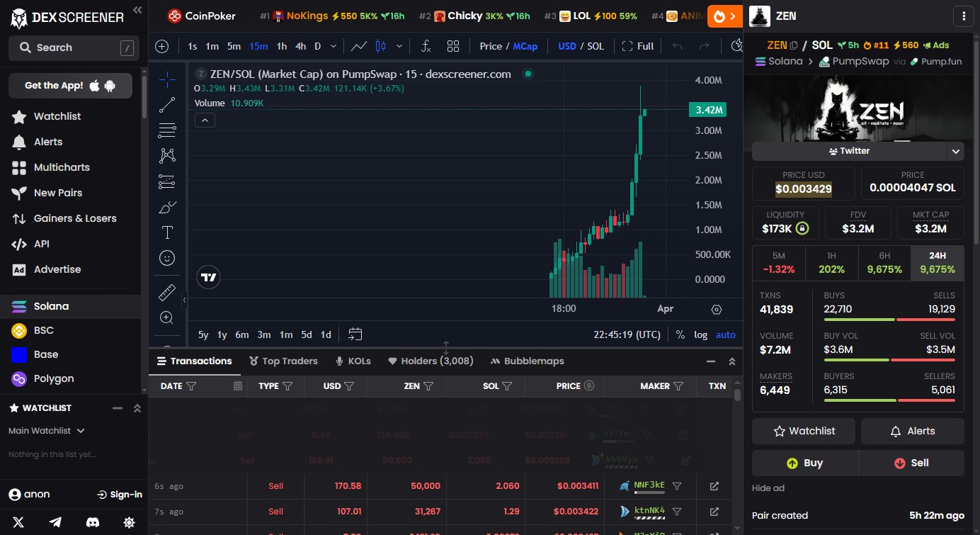
Task: Select the 24H price change period
Action: pos(937,262)
